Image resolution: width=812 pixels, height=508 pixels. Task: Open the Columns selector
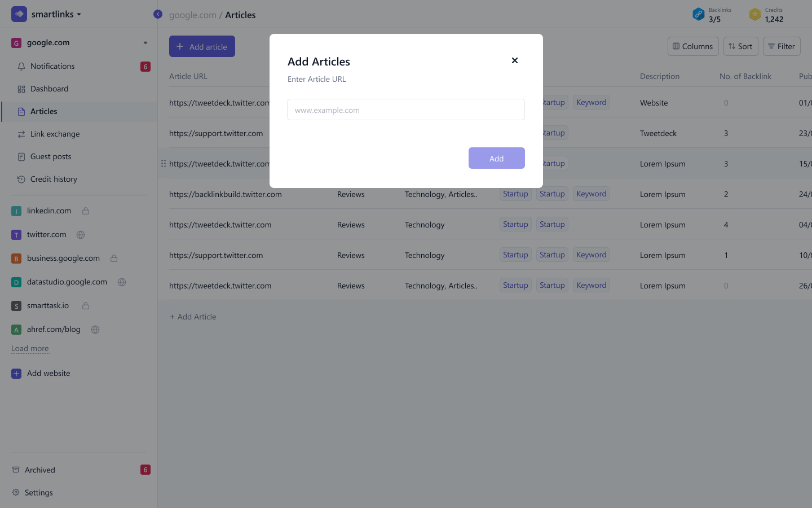692,46
